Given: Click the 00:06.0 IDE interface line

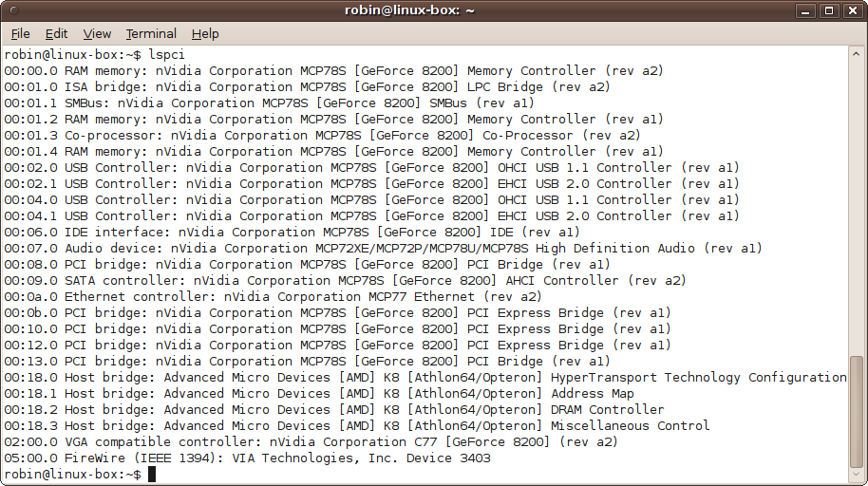Looking at the screenshot, I should 292,232.
